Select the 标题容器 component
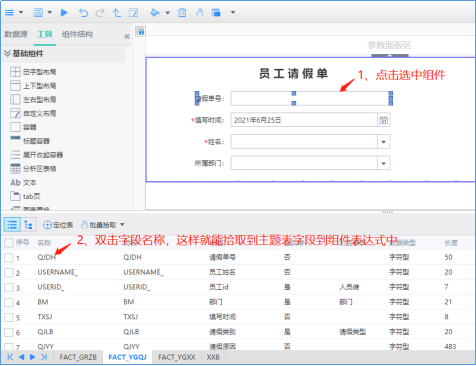 (30, 141)
